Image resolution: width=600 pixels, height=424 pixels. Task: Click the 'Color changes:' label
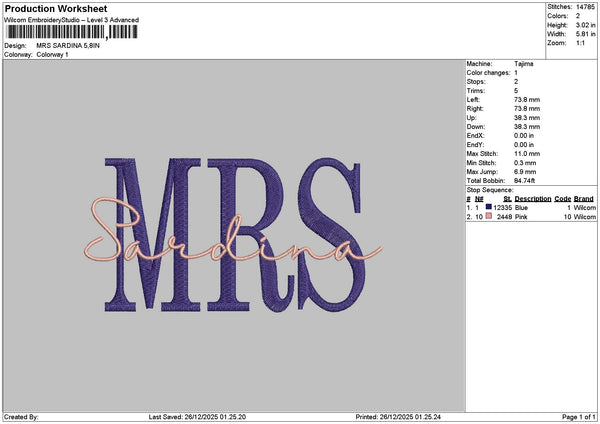(488, 73)
